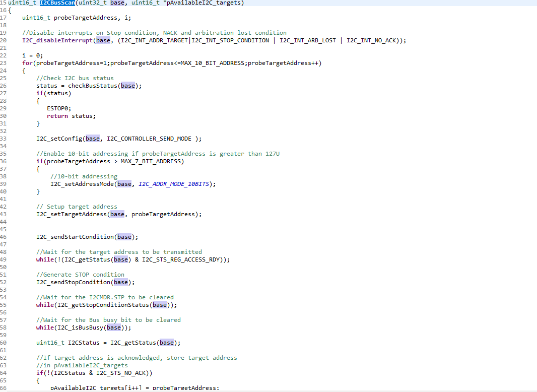Click the 'Enable 10-bit addressing' comment line
The height and width of the screenshot is (392, 537).
point(158,154)
